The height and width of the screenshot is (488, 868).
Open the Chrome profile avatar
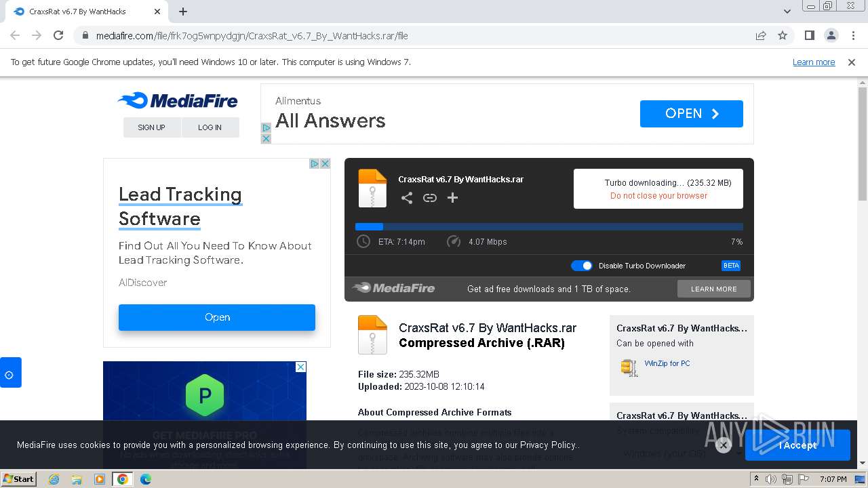(x=831, y=35)
